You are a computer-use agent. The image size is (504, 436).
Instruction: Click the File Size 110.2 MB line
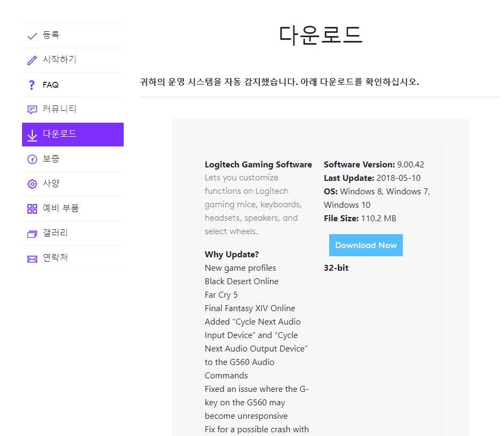[360, 219]
